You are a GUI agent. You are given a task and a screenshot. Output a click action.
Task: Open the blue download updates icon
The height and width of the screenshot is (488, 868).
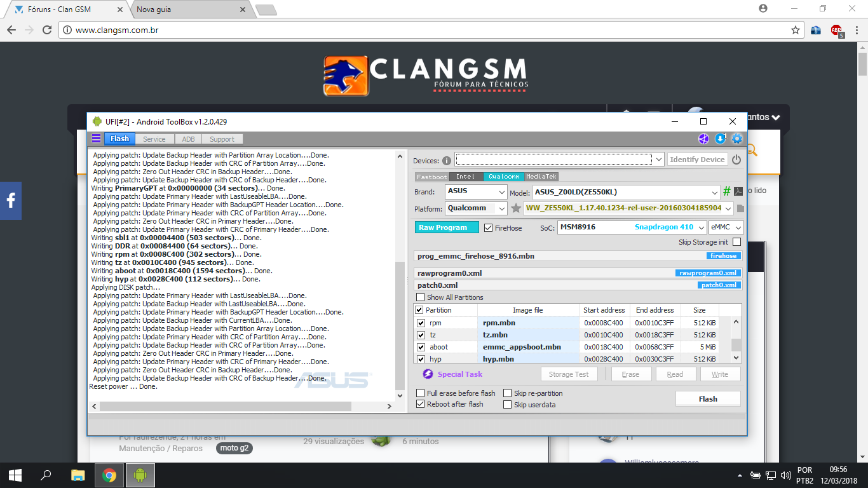point(720,139)
